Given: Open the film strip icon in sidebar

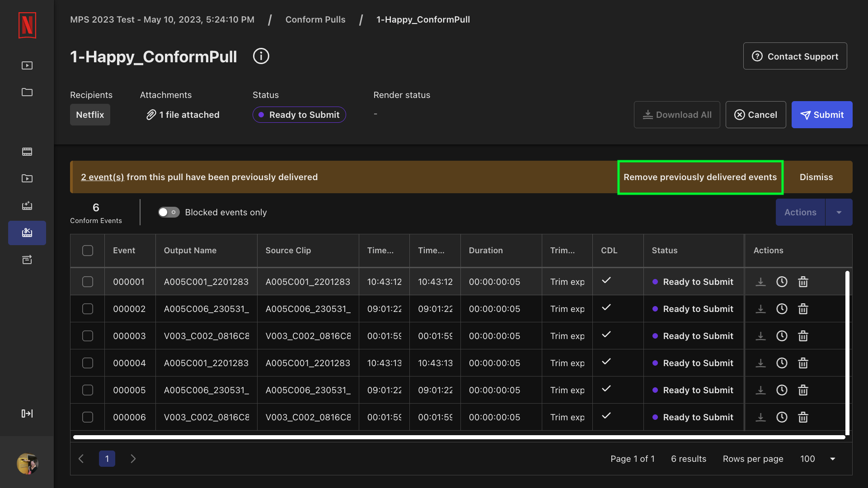Looking at the screenshot, I should tap(27, 152).
